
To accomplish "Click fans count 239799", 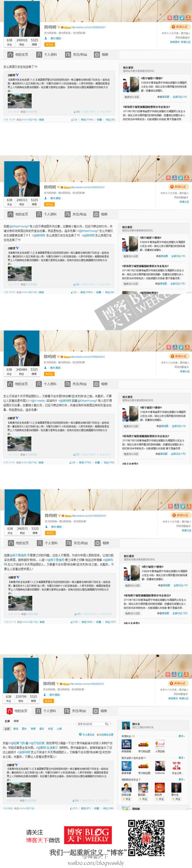I will (21, 697).
